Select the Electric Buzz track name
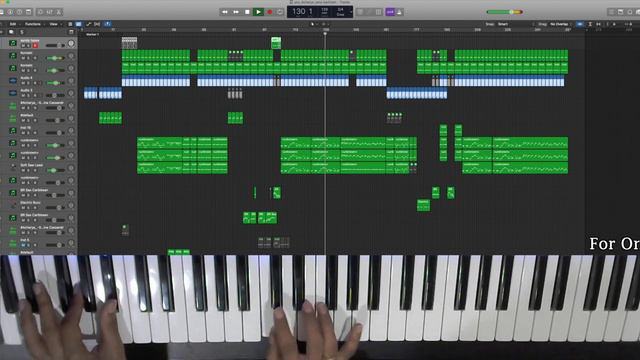Viewport: 640px width, 360px height. point(30,202)
